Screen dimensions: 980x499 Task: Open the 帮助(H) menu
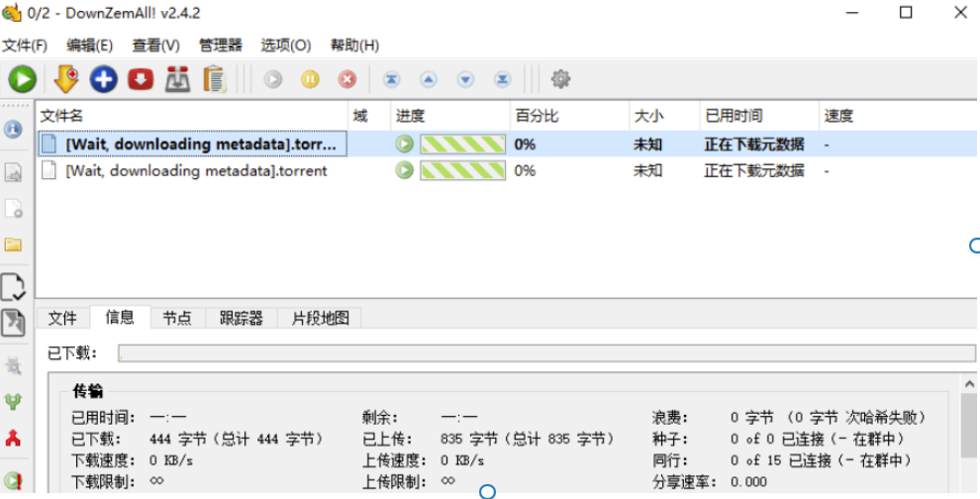(354, 45)
